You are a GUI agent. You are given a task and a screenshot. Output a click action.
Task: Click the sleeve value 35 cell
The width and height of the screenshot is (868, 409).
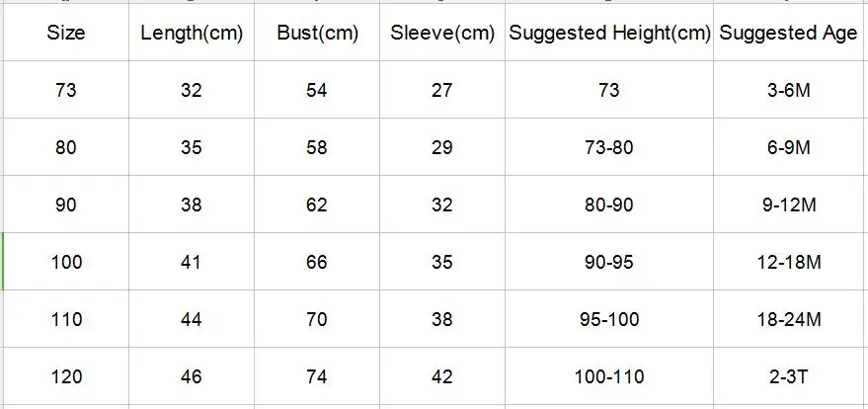pyautogui.click(x=442, y=261)
